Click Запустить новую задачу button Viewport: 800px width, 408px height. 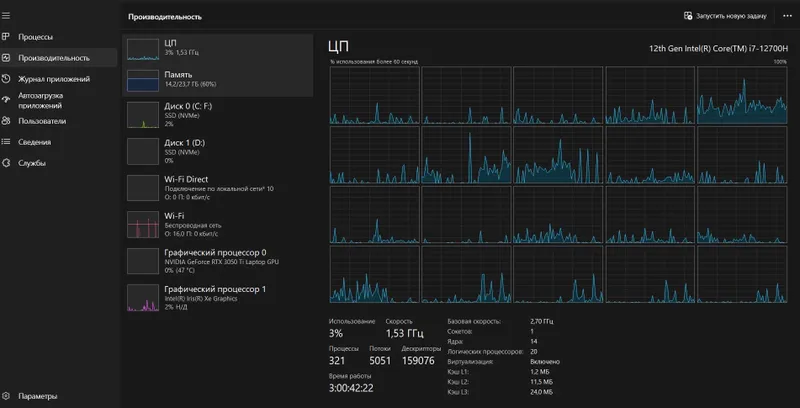click(725, 16)
